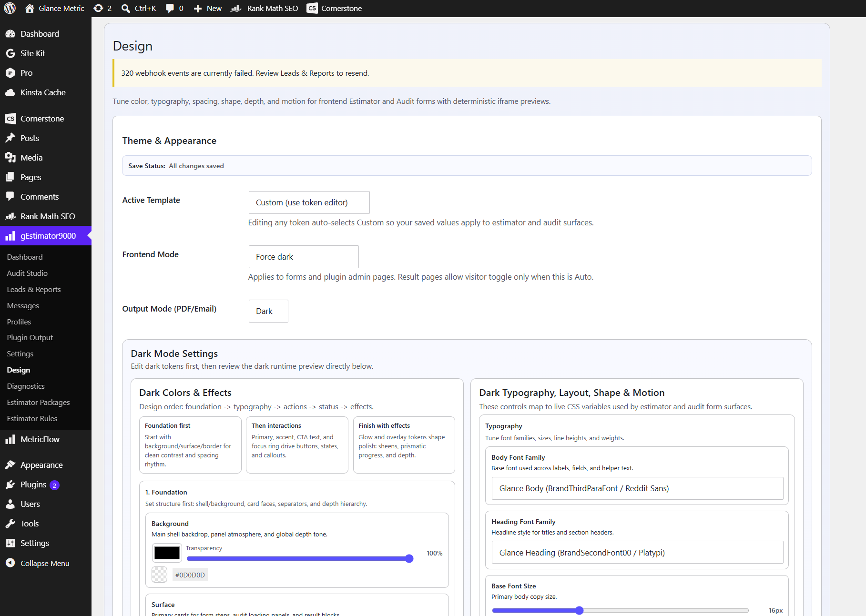The image size is (866, 616).
Task: Click the Pages icon in the sidebar
Action: tap(10, 177)
